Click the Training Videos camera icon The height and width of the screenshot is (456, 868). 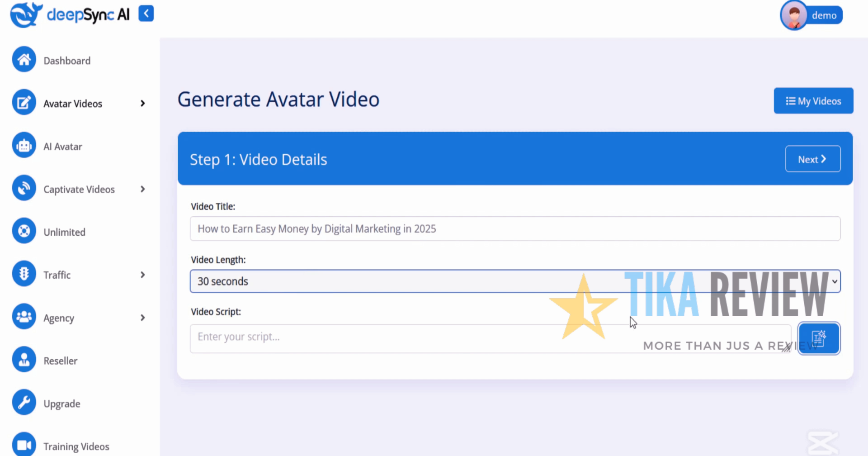(24, 445)
